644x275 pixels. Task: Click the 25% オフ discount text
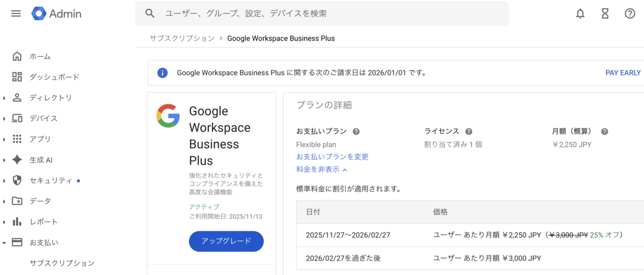coord(604,235)
